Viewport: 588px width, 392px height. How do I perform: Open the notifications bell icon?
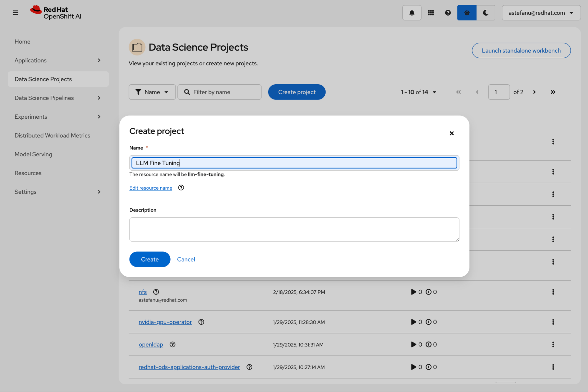[x=412, y=13]
